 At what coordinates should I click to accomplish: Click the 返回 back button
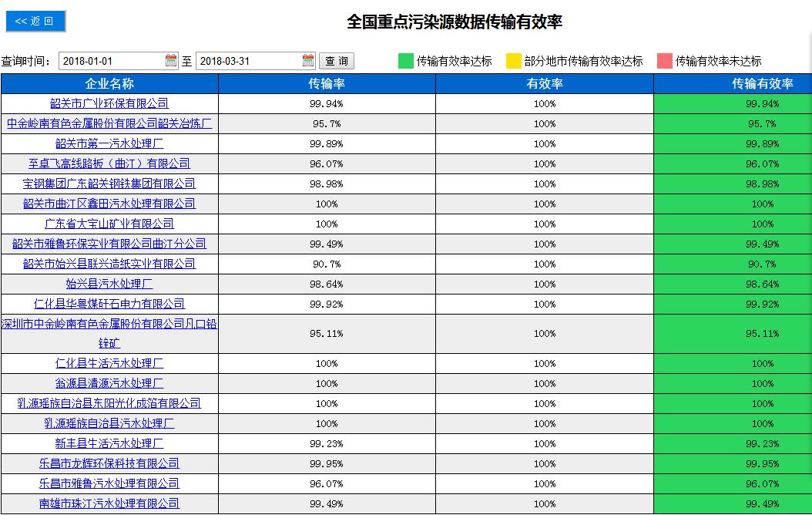35,22
